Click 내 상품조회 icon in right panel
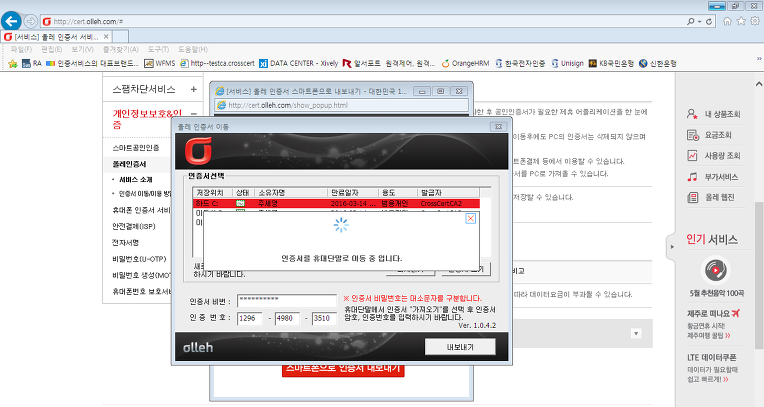This screenshot has height=407, width=764. click(x=692, y=114)
